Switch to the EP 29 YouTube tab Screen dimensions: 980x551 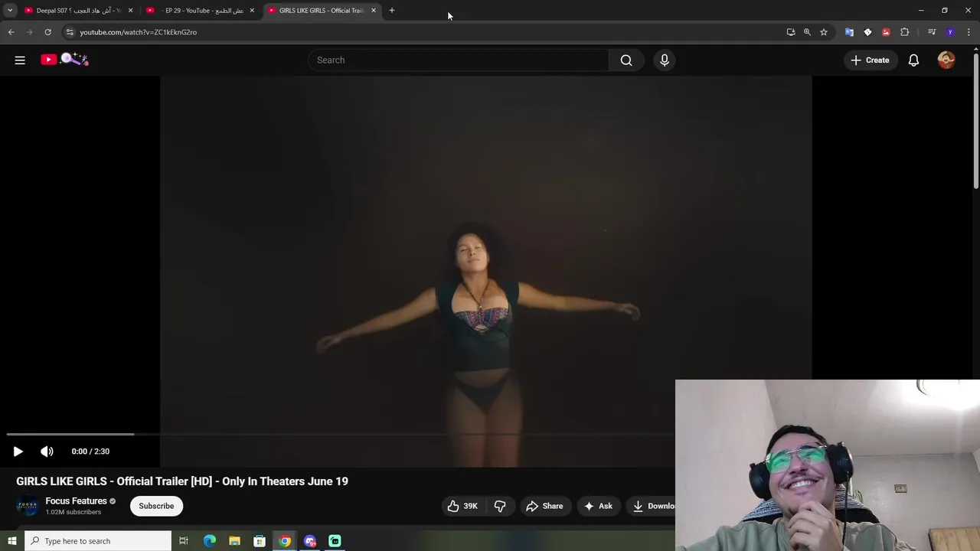click(201, 11)
